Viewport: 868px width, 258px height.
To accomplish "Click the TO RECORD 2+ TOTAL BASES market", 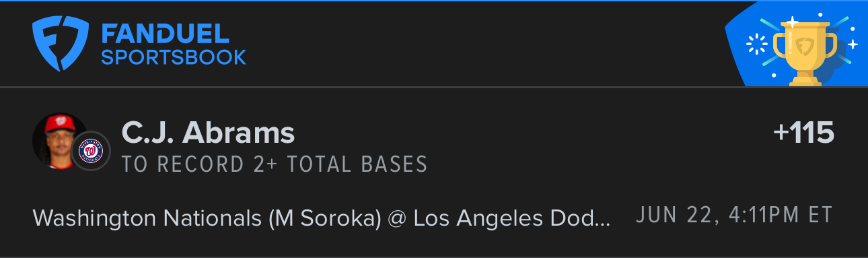I will pyautogui.click(x=275, y=164).
